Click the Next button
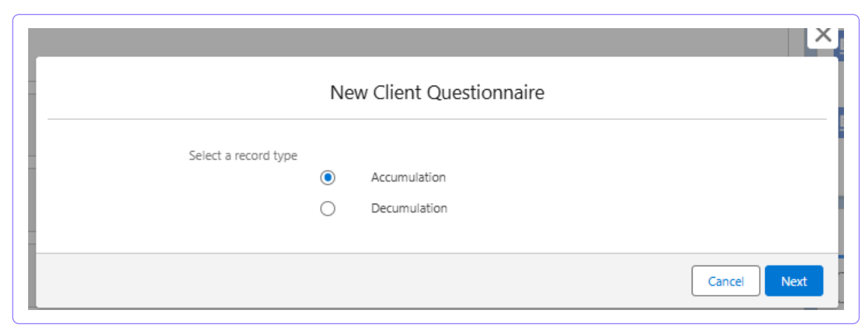 (x=794, y=281)
